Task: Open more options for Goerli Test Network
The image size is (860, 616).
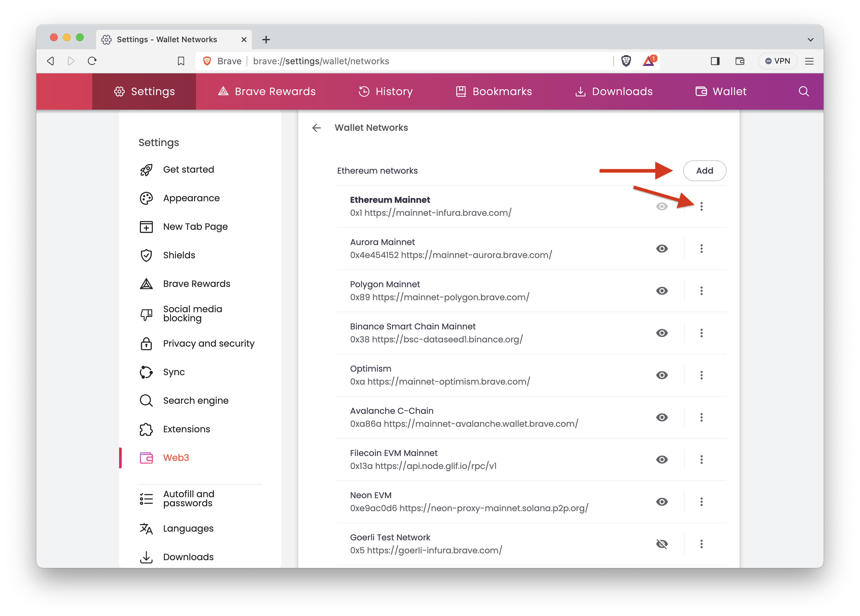Action: 701,544
